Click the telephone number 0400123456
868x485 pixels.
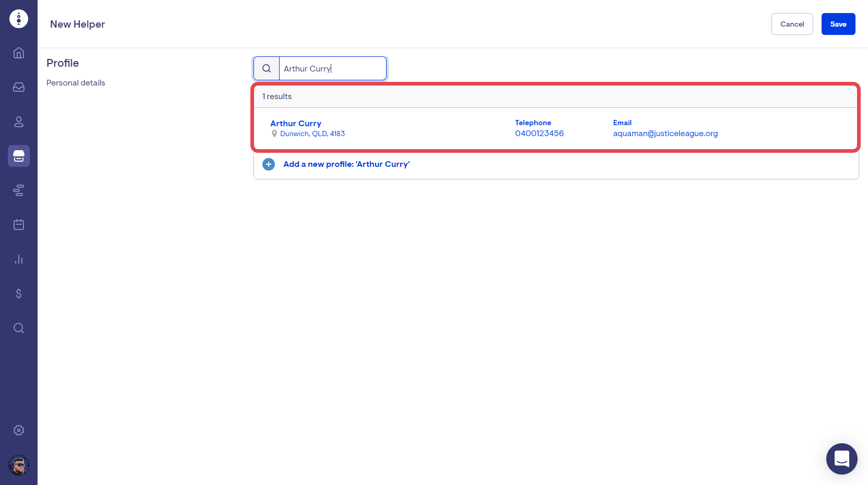coord(539,134)
